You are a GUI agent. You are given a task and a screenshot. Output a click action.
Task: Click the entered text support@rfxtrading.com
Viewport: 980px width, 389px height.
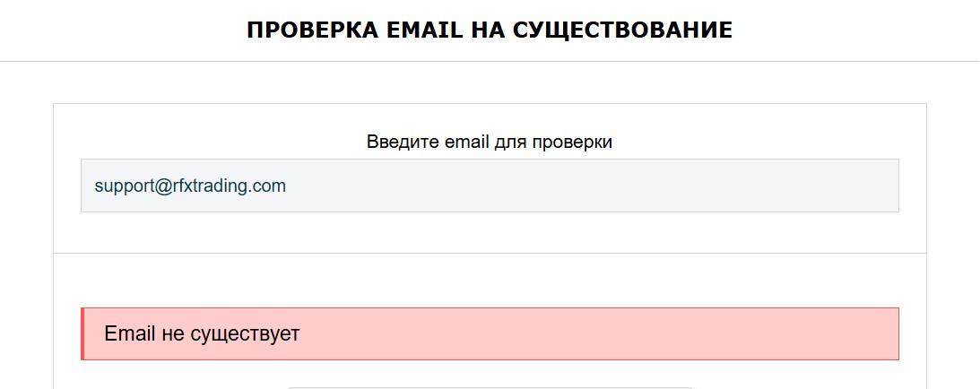190,186
